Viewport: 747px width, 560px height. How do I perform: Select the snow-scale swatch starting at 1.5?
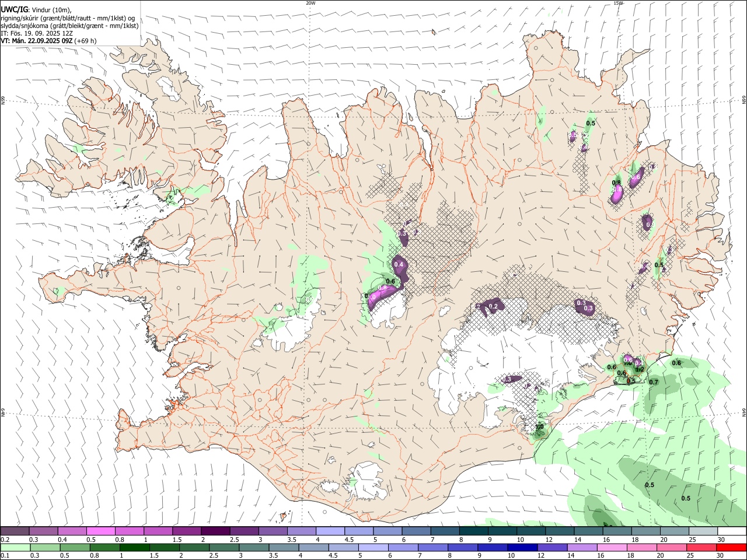(186, 531)
